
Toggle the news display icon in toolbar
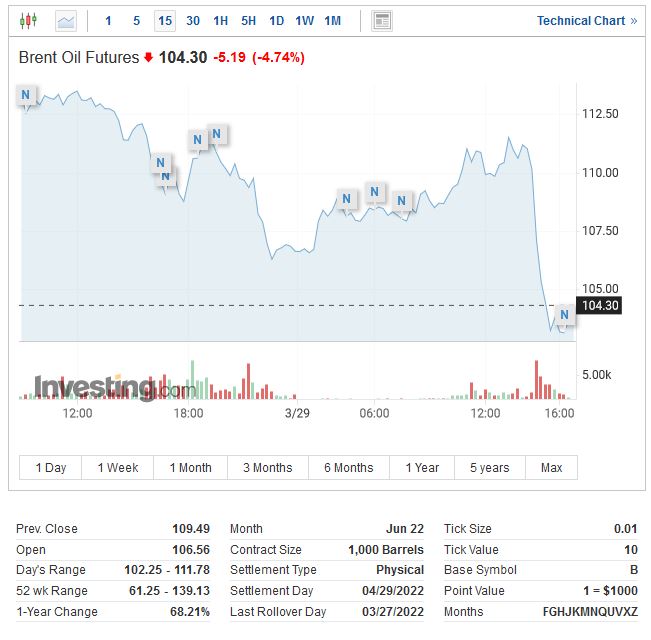pos(381,21)
